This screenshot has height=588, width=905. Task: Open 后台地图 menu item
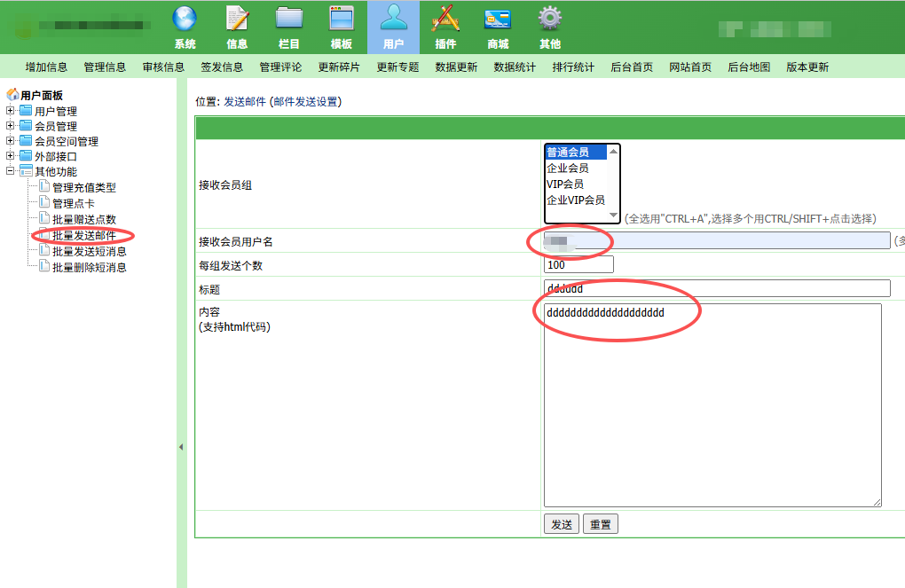pos(749,67)
